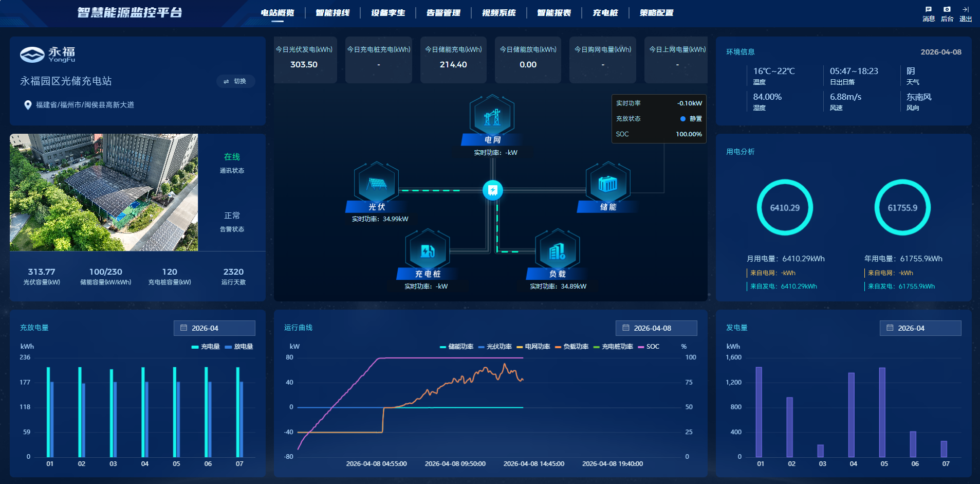Open the 运行曲线 date picker 2026-04-08
This screenshot has height=484, width=980.
tap(656, 328)
